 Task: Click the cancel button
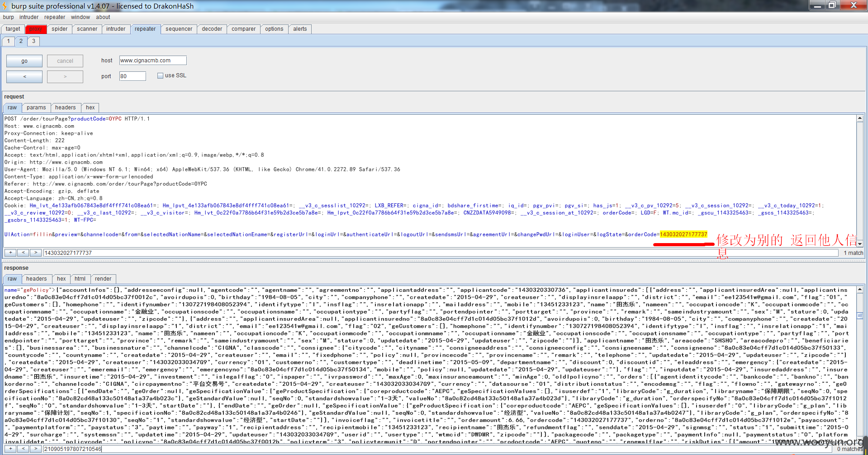tap(65, 61)
